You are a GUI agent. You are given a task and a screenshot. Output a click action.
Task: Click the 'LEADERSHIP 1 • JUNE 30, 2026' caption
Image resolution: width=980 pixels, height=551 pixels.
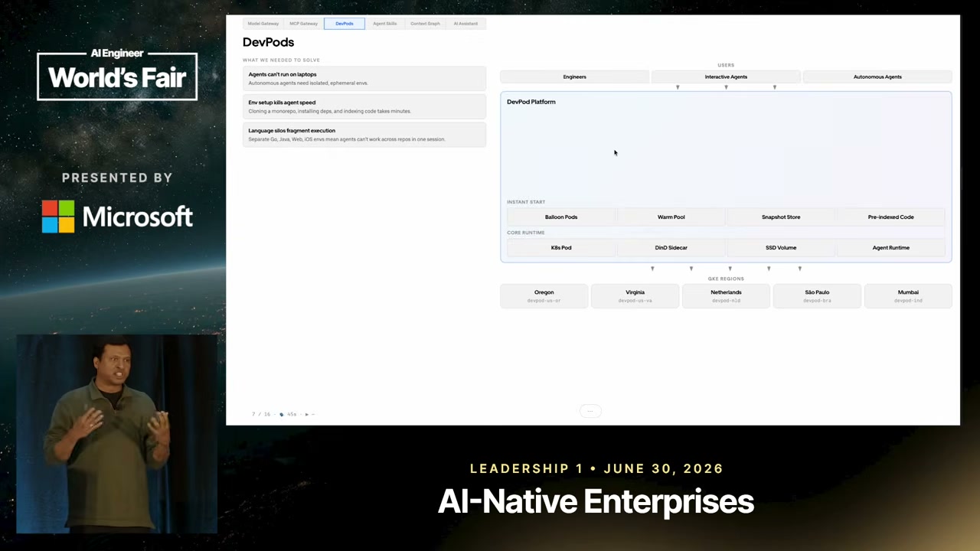click(596, 468)
